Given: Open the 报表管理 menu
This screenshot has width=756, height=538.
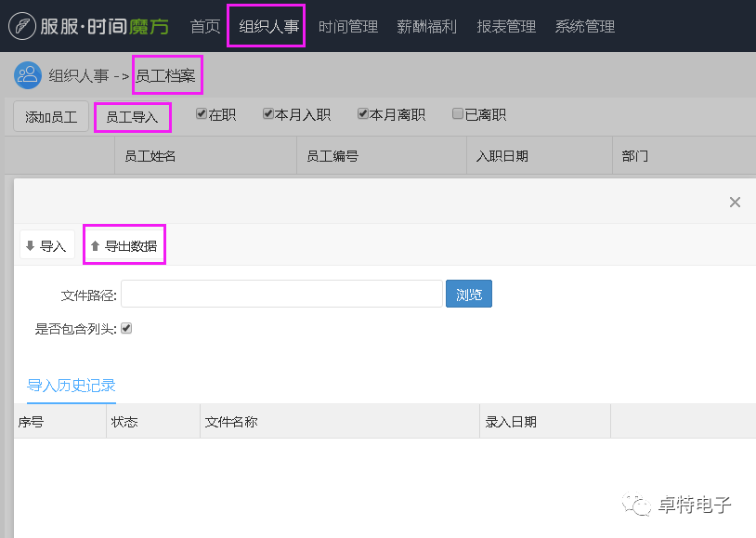Looking at the screenshot, I should (x=506, y=26).
